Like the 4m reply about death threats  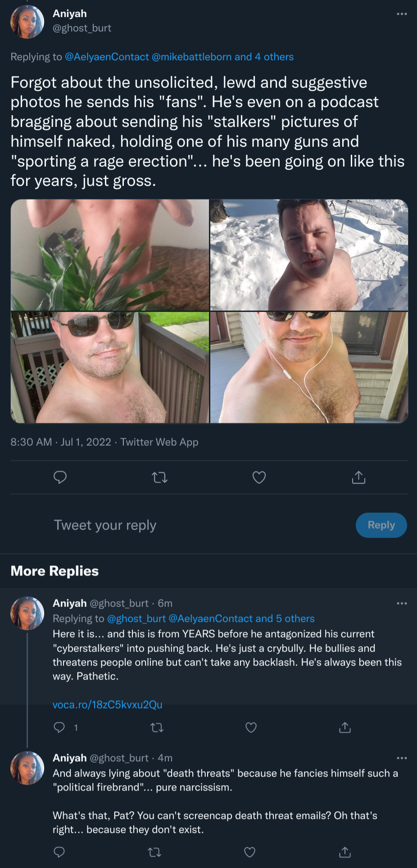(249, 852)
